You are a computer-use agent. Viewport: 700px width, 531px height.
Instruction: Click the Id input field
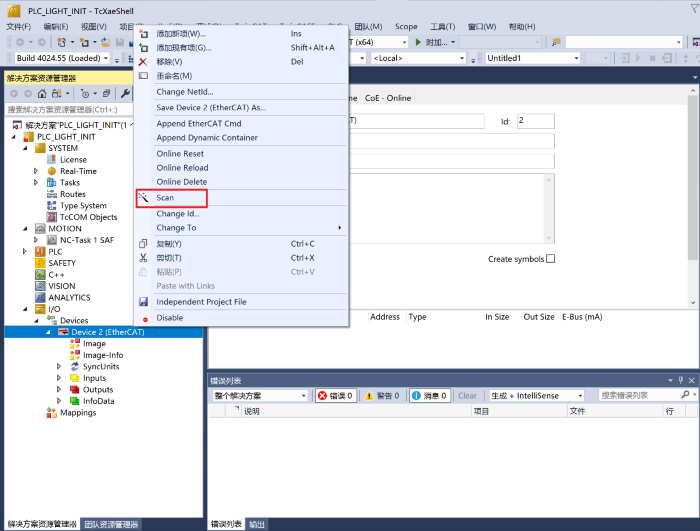[536, 121]
